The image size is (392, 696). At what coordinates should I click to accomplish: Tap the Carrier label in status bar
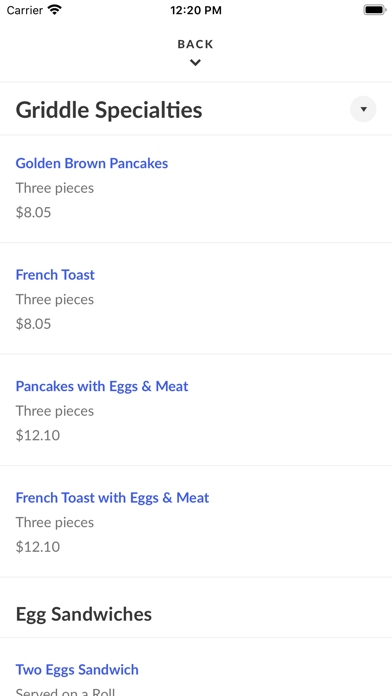pyautogui.click(x=25, y=10)
